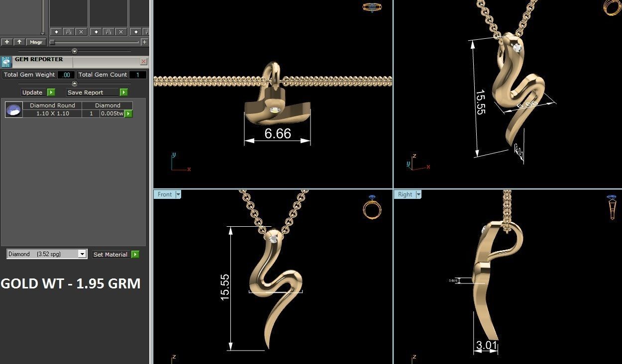The height and width of the screenshot is (364, 622).
Task: Click the 6.66 width dimension text
Action: click(x=278, y=133)
